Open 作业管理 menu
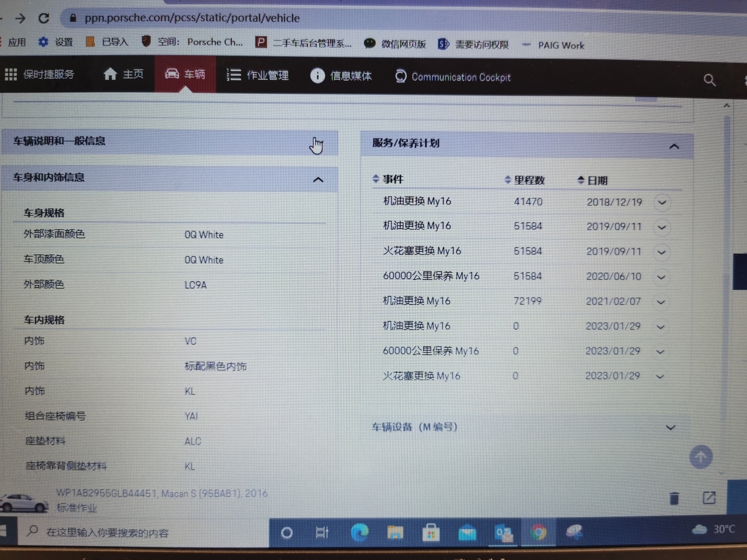The width and height of the screenshot is (747, 560). 257,75
